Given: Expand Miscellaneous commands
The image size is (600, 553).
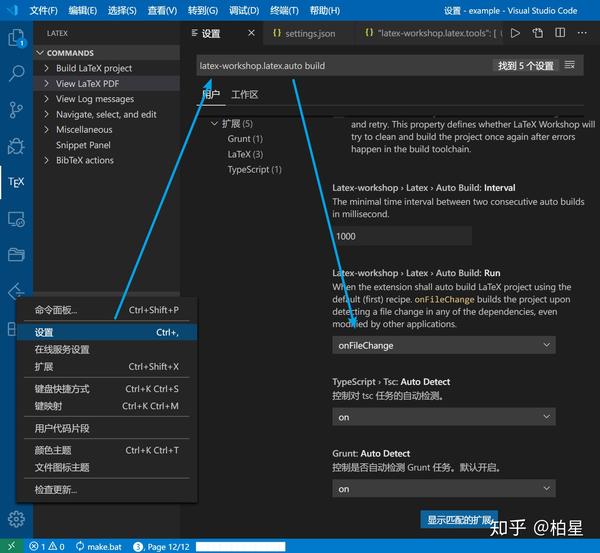Looking at the screenshot, I should click(107, 129).
